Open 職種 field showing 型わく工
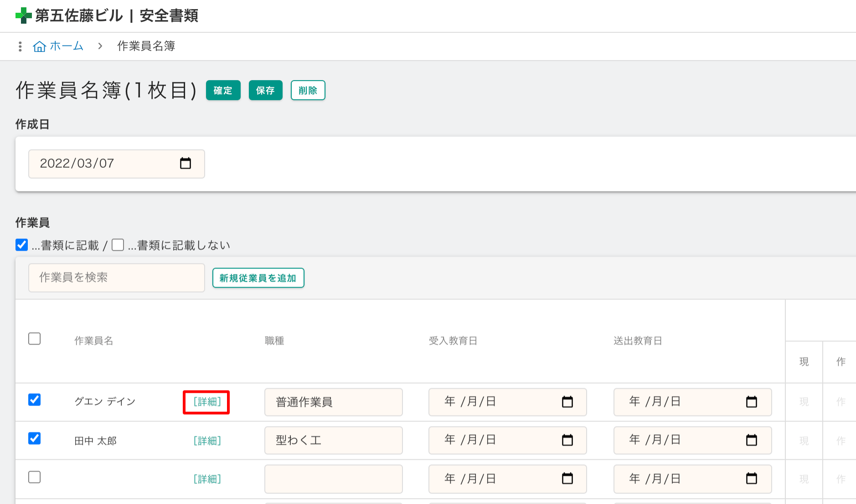Viewport: 856px width, 504px height. (333, 440)
